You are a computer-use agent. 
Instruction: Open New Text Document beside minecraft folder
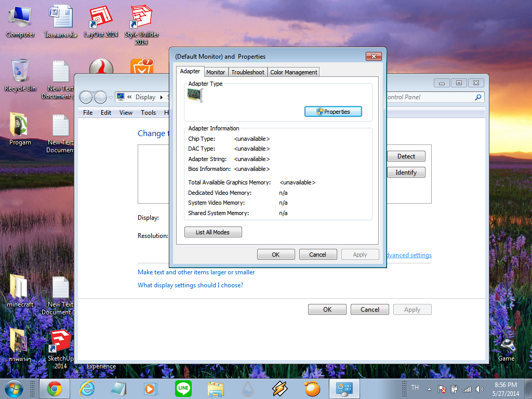60,296
